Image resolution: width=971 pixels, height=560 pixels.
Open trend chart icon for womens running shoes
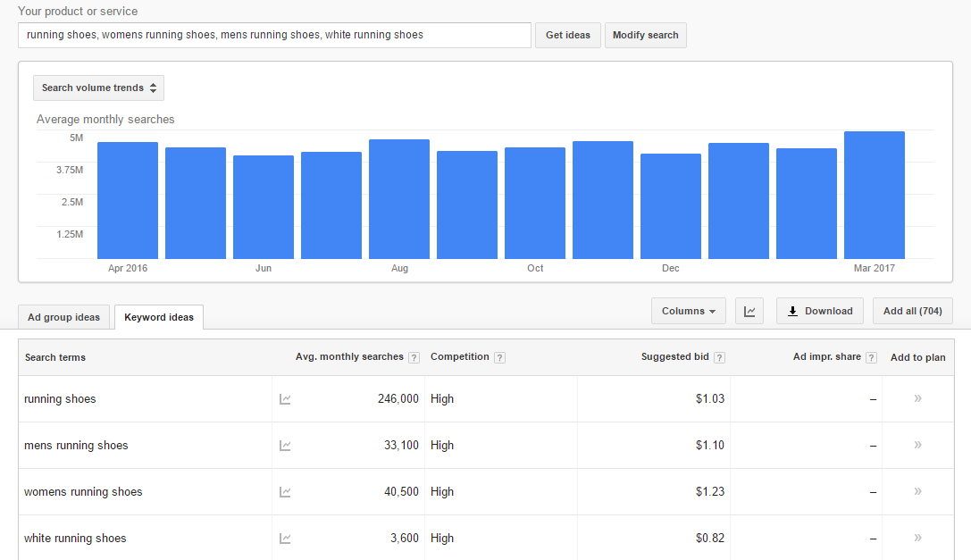285,492
